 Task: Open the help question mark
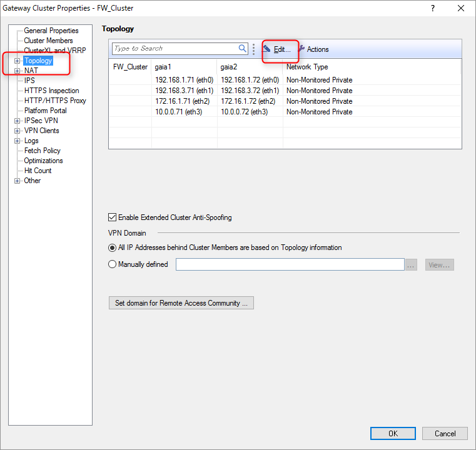click(x=433, y=8)
